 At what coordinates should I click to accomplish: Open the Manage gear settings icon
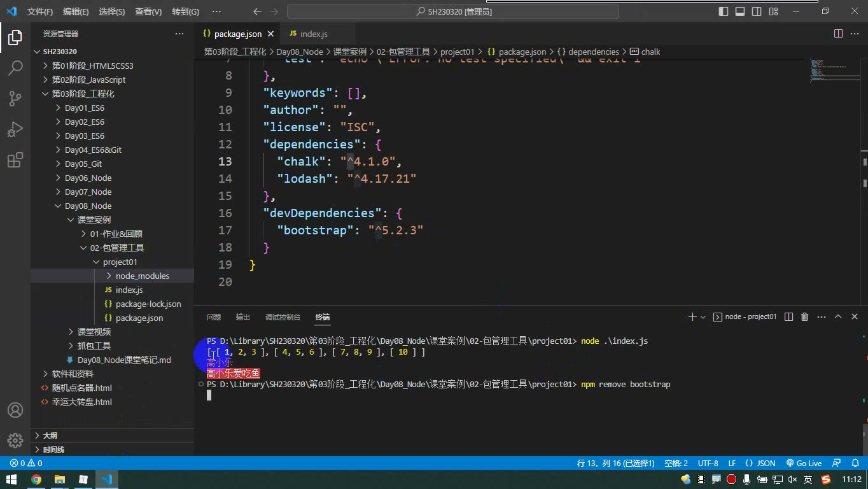[15, 441]
